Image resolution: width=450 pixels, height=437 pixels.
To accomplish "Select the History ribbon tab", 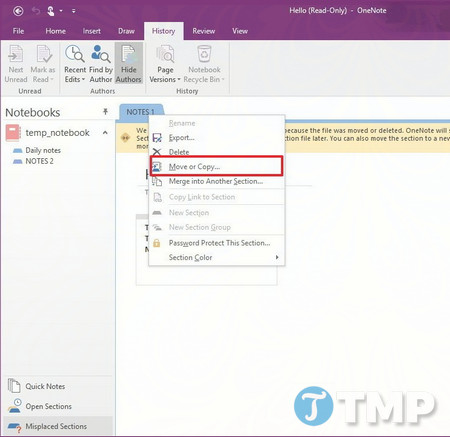I will click(x=163, y=31).
